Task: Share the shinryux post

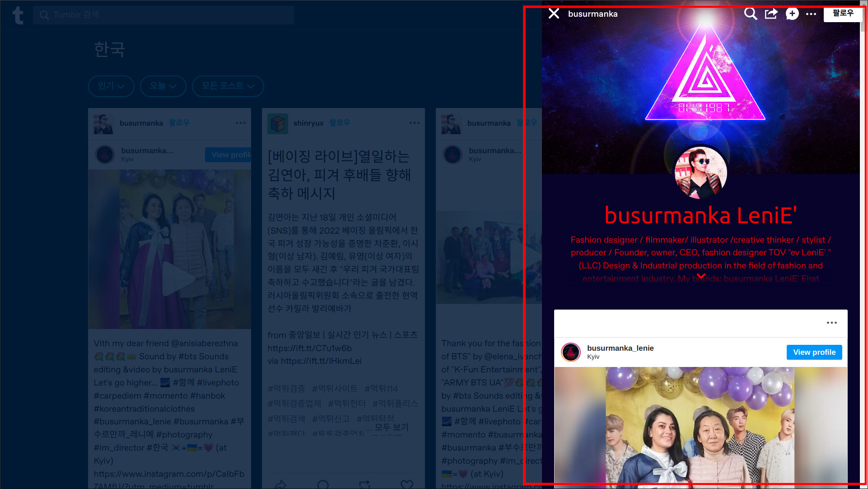Action: point(280,484)
